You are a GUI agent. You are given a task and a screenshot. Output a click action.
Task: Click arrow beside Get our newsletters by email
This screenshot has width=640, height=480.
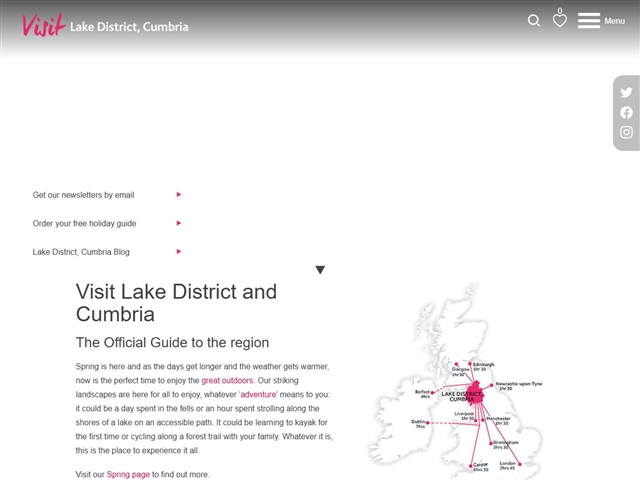pyautogui.click(x=178, y=194)
